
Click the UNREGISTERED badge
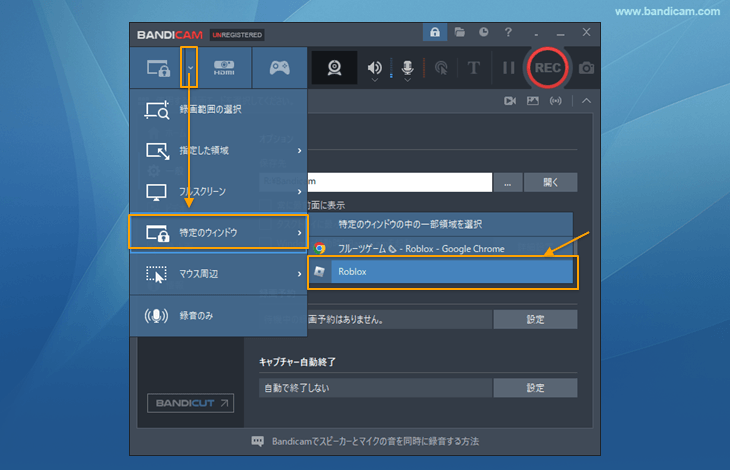(x=237, y=35)
